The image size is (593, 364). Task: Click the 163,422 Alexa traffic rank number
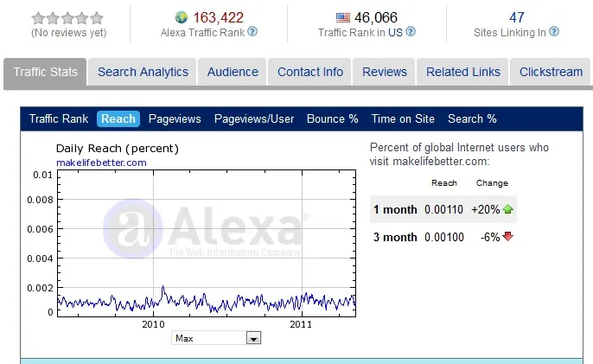pos(218,17)
